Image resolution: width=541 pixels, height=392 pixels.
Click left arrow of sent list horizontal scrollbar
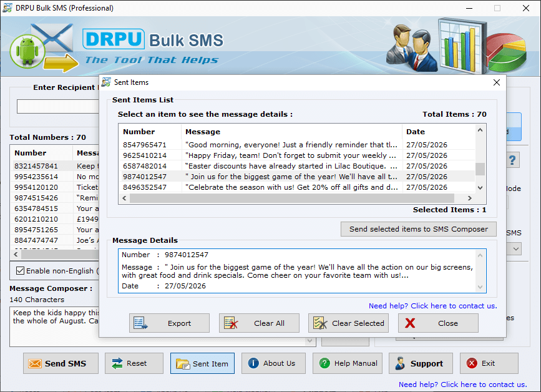pos(124,198)
